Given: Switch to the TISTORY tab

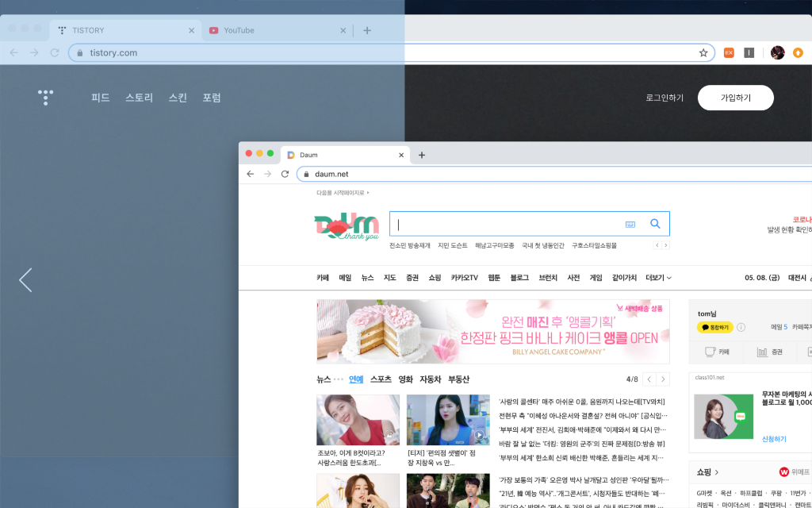Looking at the screenshot, I should coord(124,31).
